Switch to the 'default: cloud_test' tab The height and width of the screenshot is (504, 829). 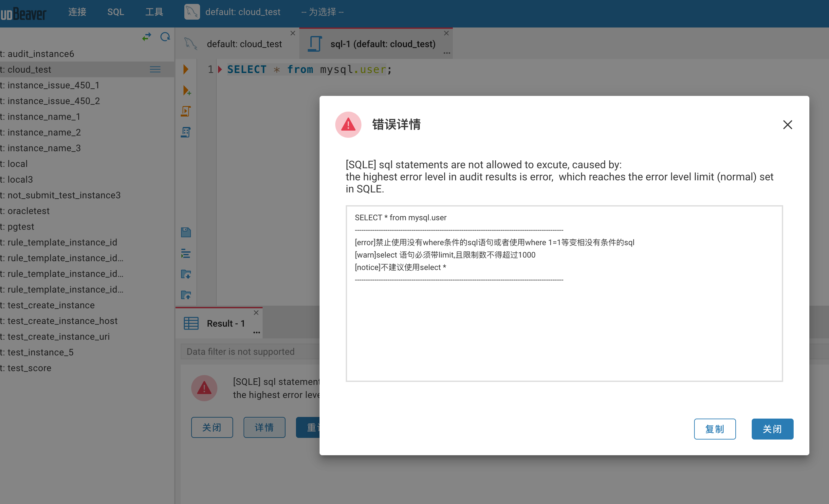pos(244,44)
